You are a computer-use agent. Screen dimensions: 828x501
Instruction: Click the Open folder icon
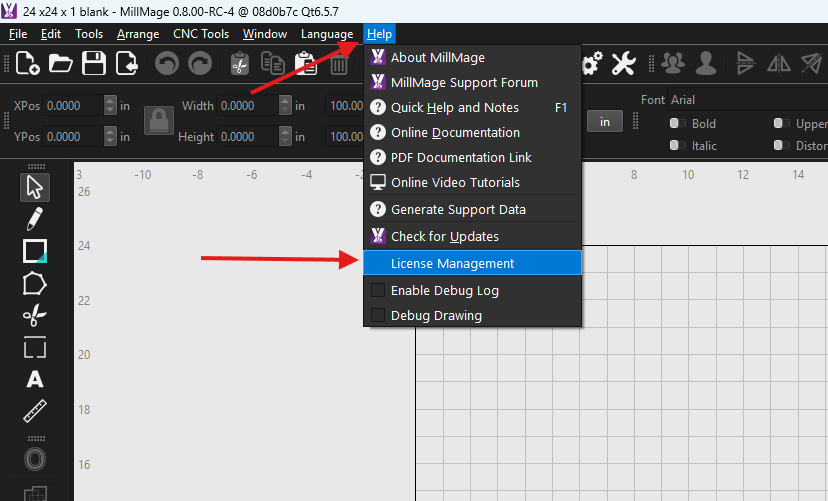[61, 64]
